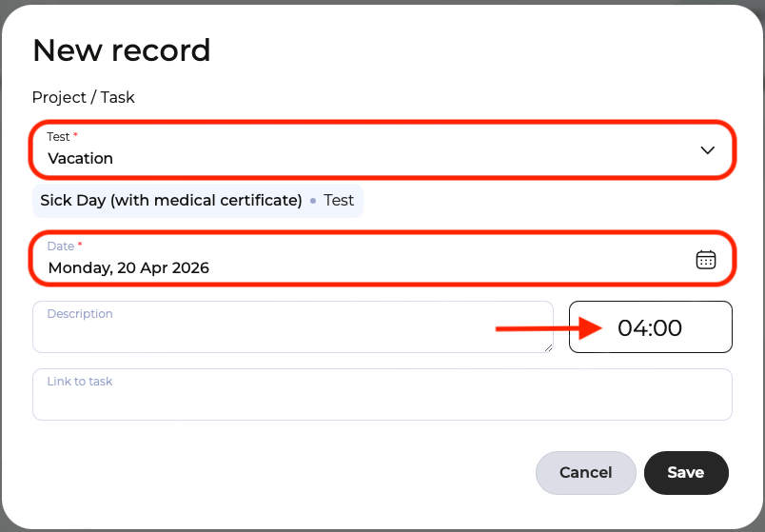Click the red asterisk beside Date label
765x532 pixels.
80,246
